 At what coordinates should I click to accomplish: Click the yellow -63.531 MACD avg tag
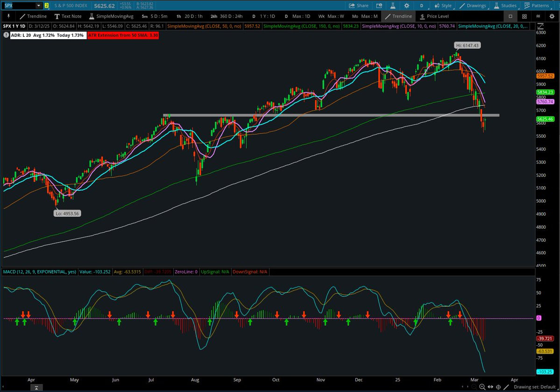[545, 351]
